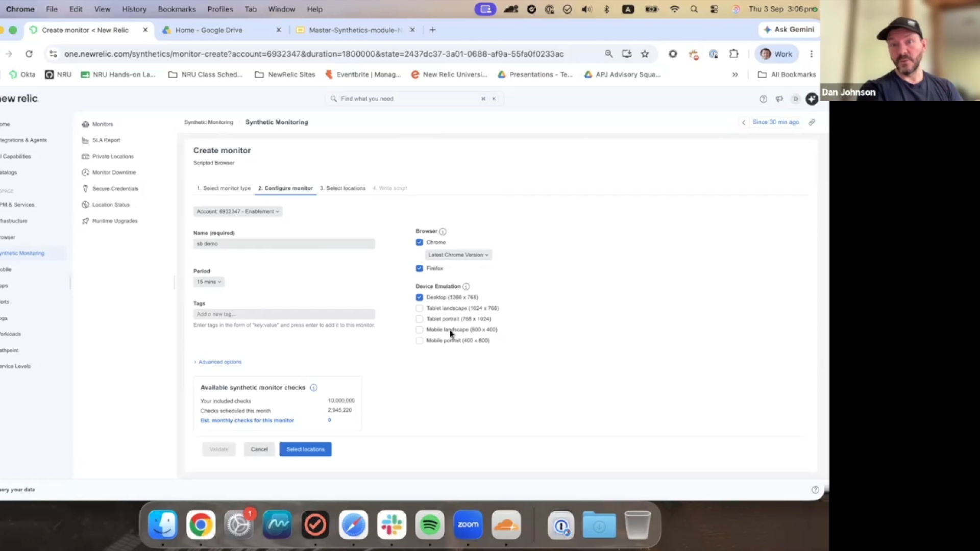Enable Tablet portrait (768 x 1024) emulation
The image size is (980, 551).
(x=420, y=319)
